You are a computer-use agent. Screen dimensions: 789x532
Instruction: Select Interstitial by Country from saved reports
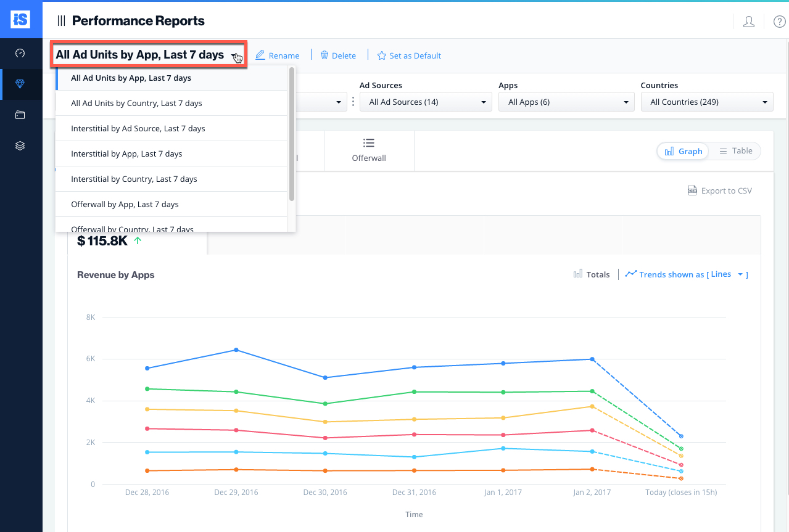coord(134,178)
